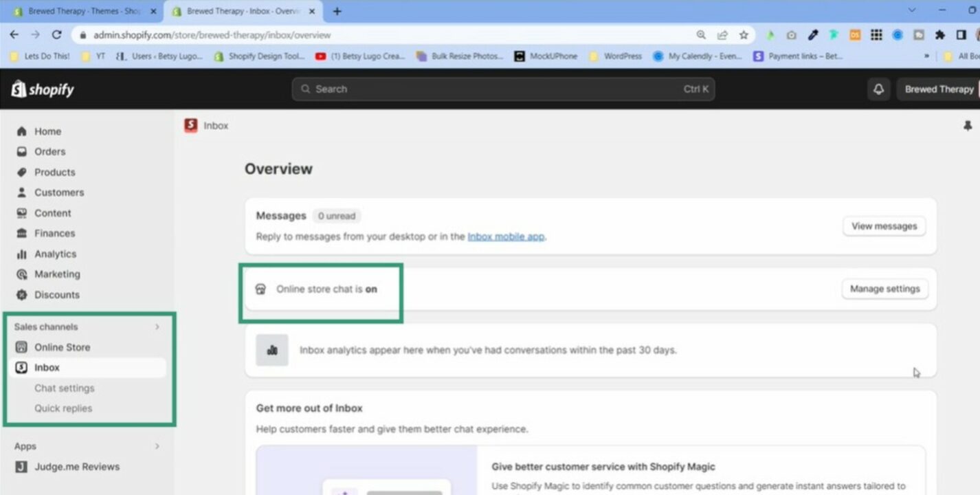Open the notifications bell icon
The height and width of the screenshot is (495, 980).
click(878, 89)
